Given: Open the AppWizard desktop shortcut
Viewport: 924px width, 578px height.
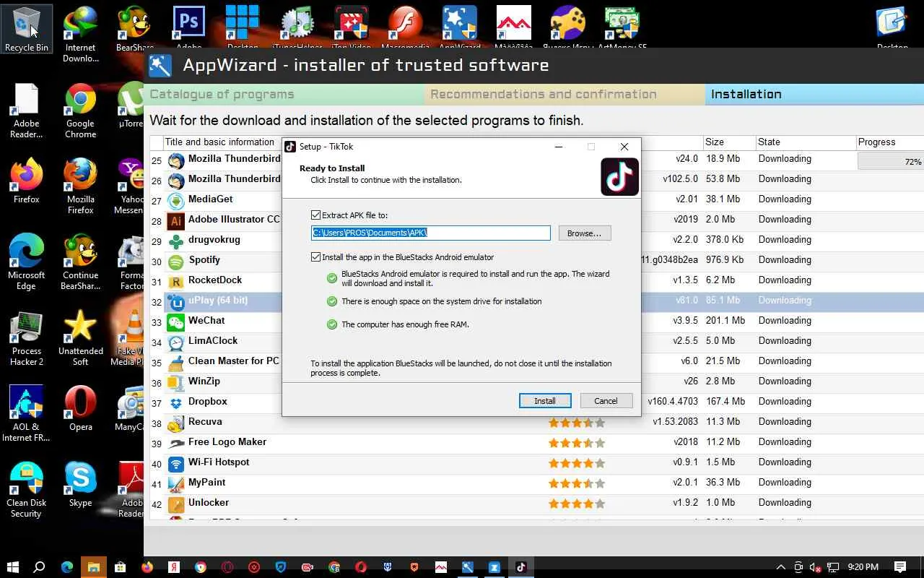Looking at the screenshot, I should [x=460, y=27].
